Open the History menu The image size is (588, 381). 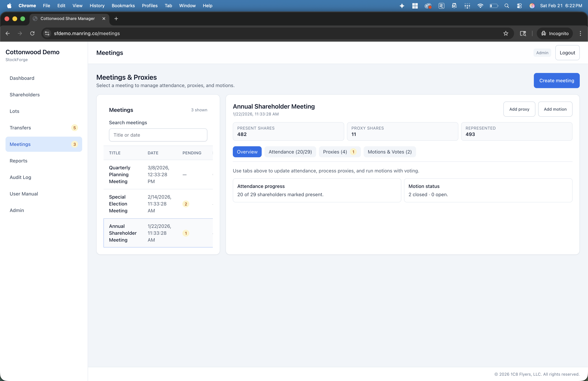97,6
